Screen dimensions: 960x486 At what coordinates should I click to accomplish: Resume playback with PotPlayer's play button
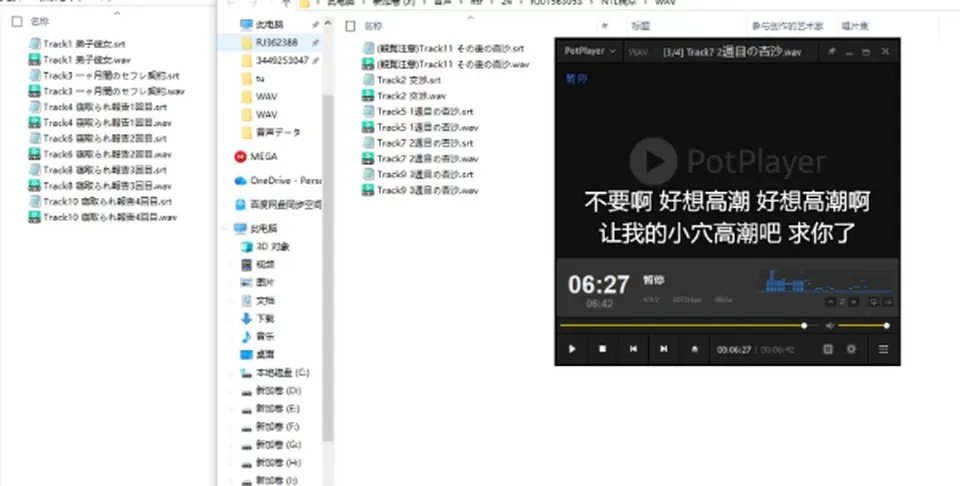pos(572,349)
